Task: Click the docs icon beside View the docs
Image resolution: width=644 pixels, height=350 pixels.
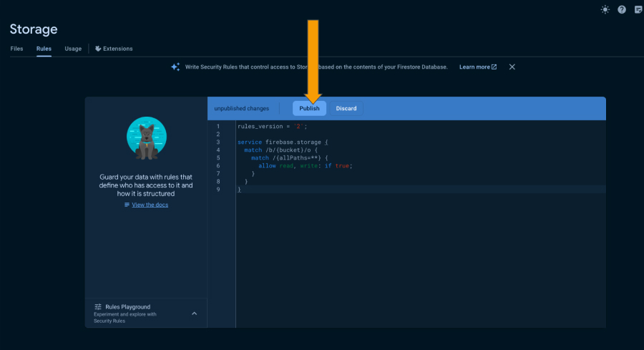Action: coord(127,205)
